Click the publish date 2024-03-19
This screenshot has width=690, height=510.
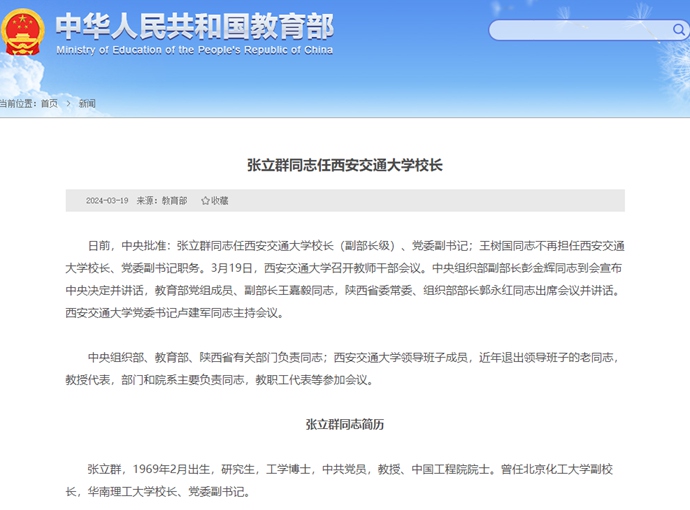(107, 200)
